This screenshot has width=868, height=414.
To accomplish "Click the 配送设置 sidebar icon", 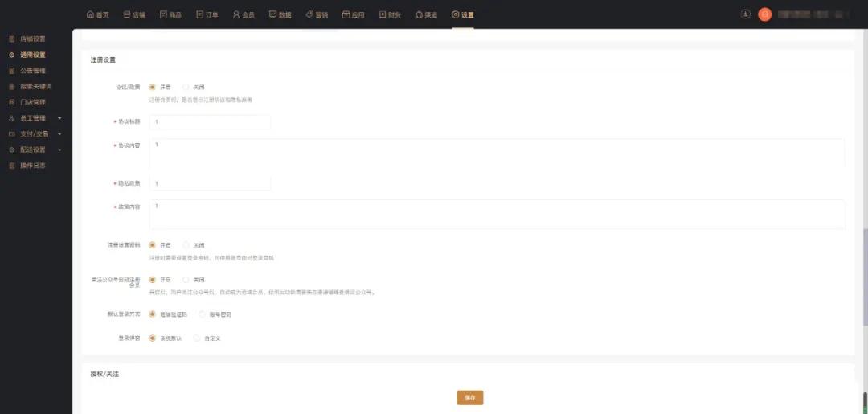I will click(x=11, y=150).
